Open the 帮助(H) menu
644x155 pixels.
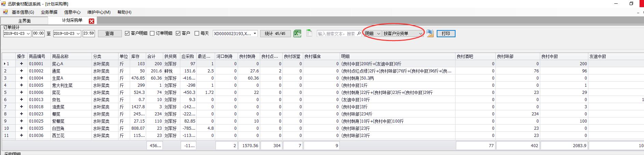click(124, 12)
